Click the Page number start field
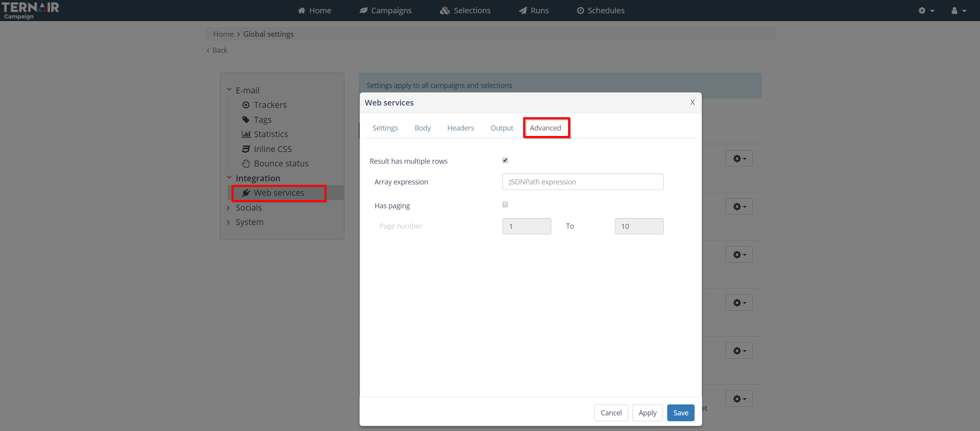Image resolution: width=980 pixels, height=431 pixels. click(527, 226)
